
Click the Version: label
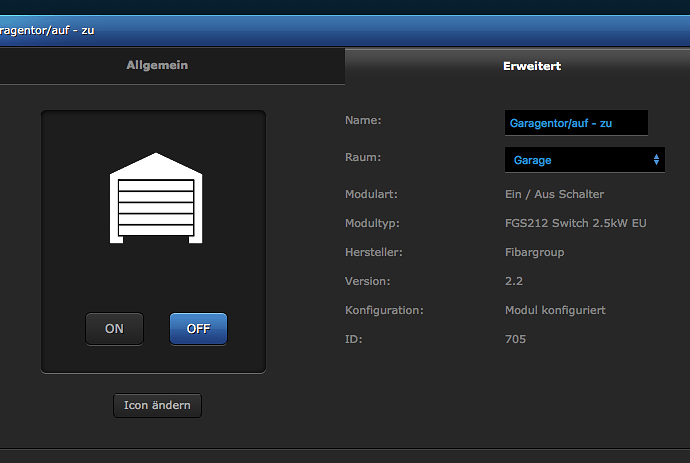pyautogui.click(x=367, y=281)
